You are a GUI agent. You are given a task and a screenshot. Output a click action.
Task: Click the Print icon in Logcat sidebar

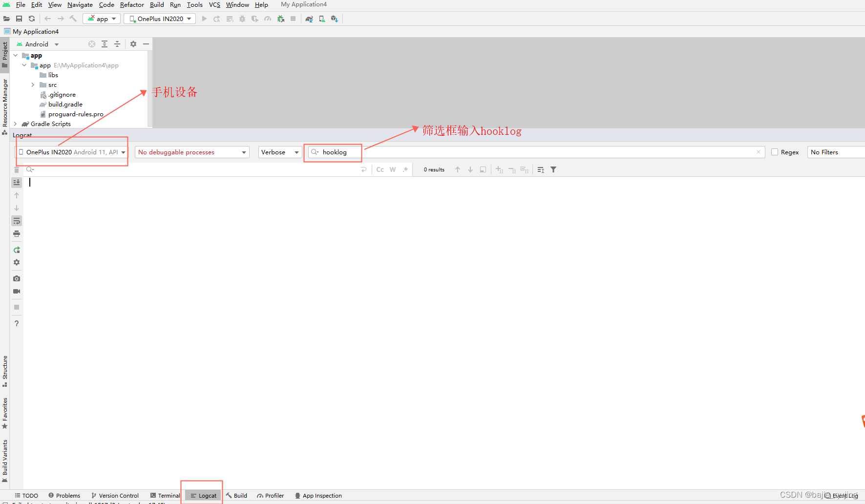pyautogui.click(x=17, y=234)
